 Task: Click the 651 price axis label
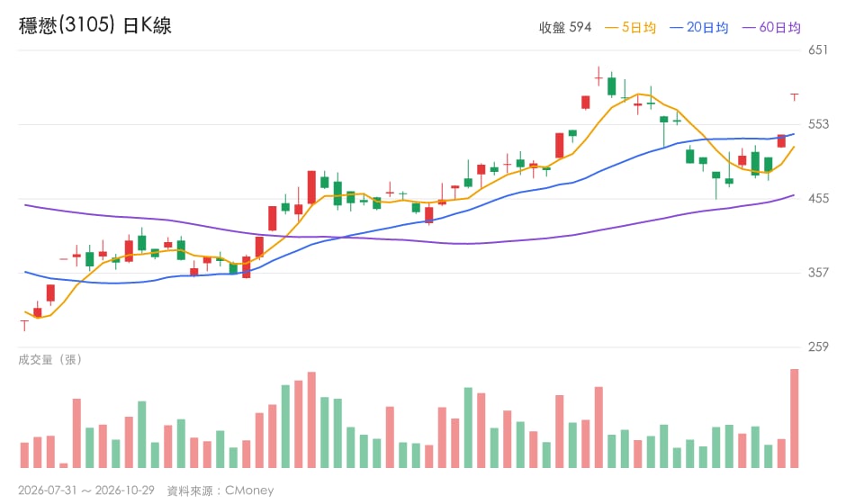pos(818,50)
